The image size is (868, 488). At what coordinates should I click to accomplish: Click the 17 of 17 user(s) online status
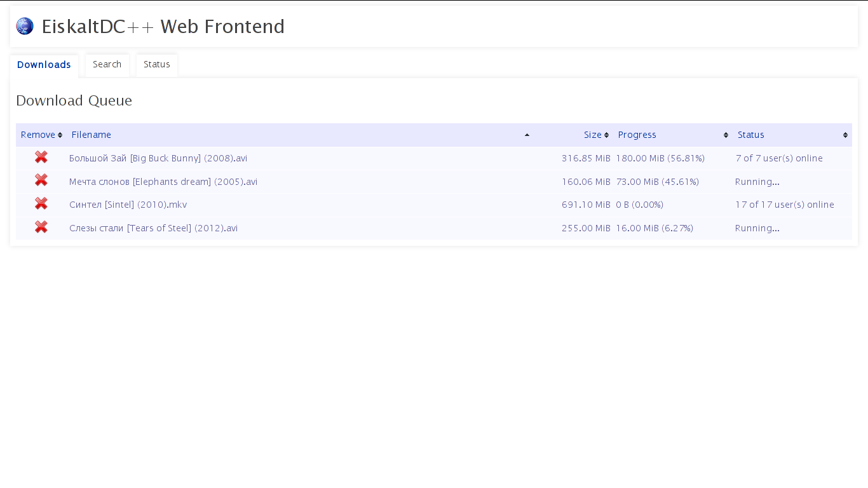[785, 205]
